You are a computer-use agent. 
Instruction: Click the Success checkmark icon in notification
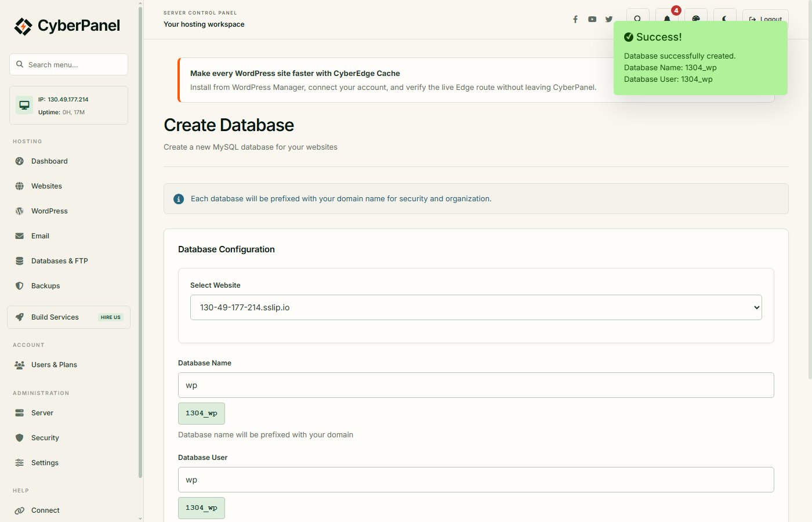(x=629, y=37)
